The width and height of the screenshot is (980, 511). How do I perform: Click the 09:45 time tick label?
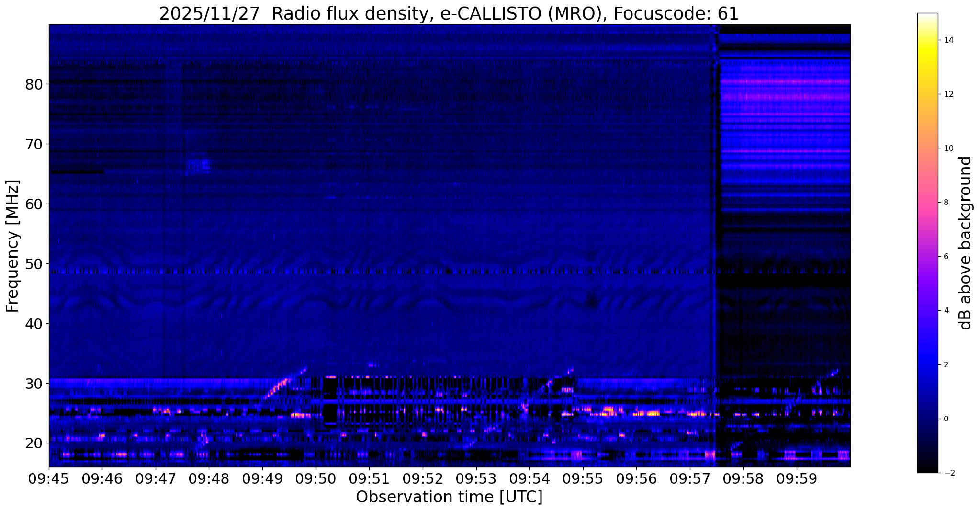pos(49,478)
